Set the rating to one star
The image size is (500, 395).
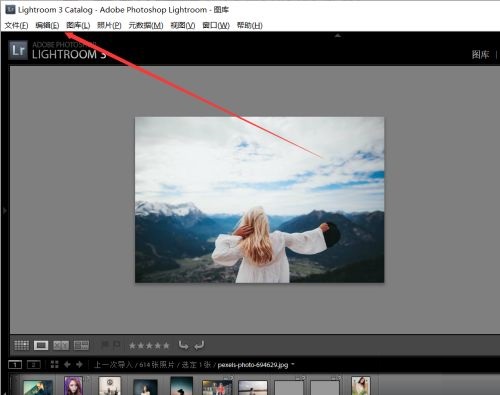(132, 346)
